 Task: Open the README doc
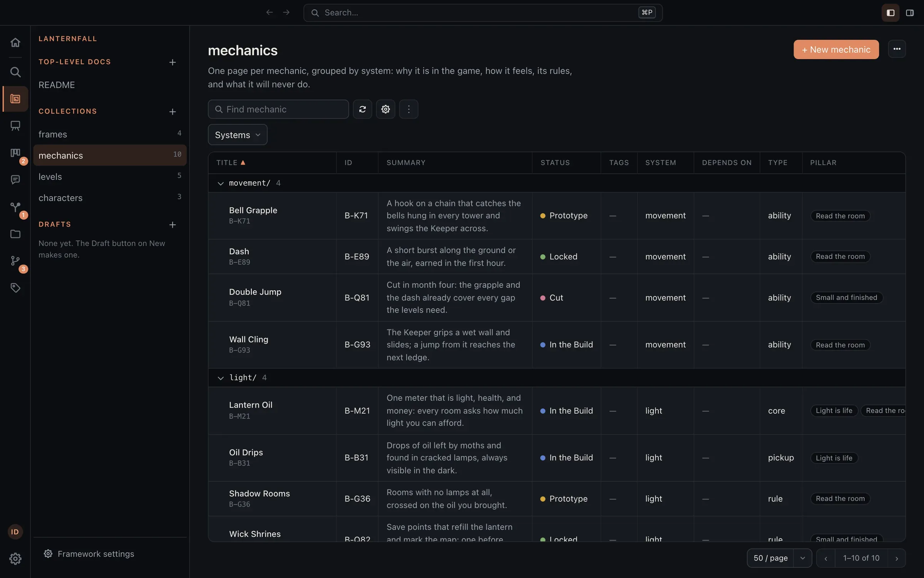pyautogui.click(x=110, y=85)
